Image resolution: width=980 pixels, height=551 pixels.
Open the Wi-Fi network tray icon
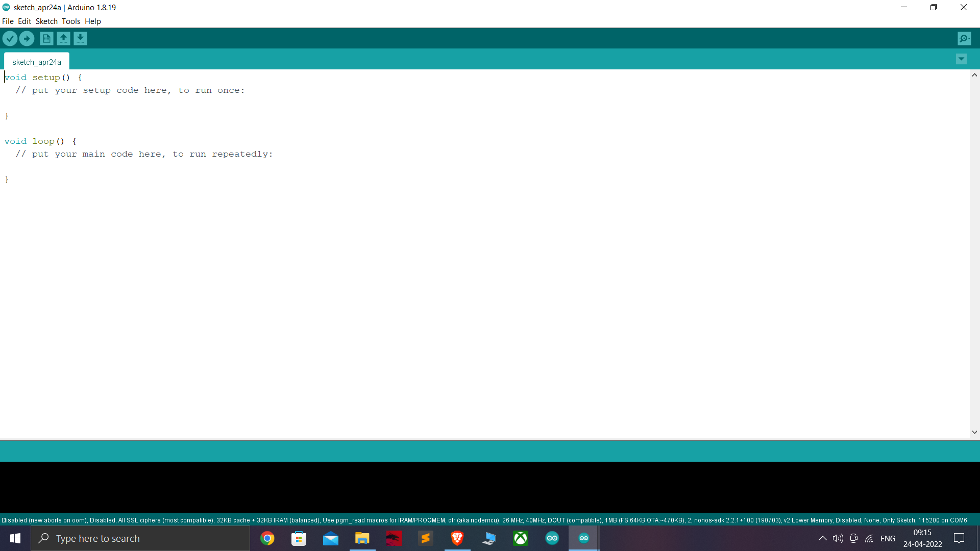869,538
